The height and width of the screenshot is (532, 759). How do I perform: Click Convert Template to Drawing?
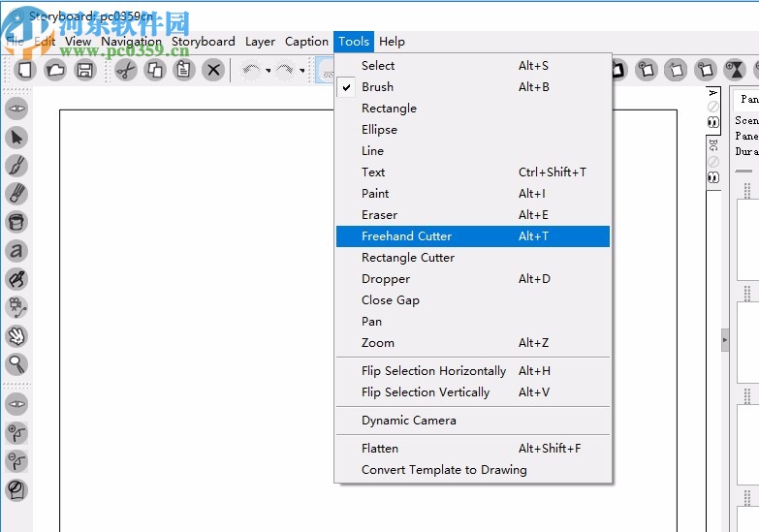[473, 470]
